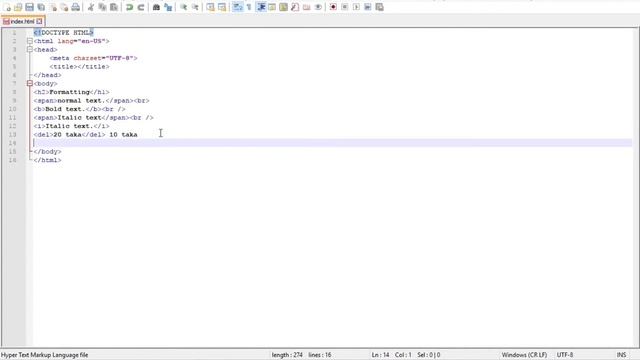The width and height of the screenshot is (640, 360).
Task: Collapse the html fold marker on line 2
Action: (x=30, y=41)
